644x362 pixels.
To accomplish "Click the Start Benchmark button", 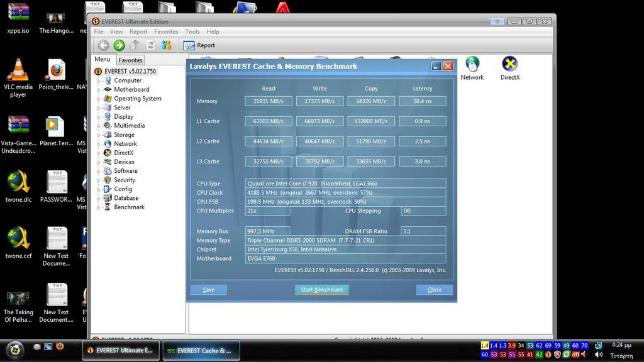I will [x=321, y=290].
